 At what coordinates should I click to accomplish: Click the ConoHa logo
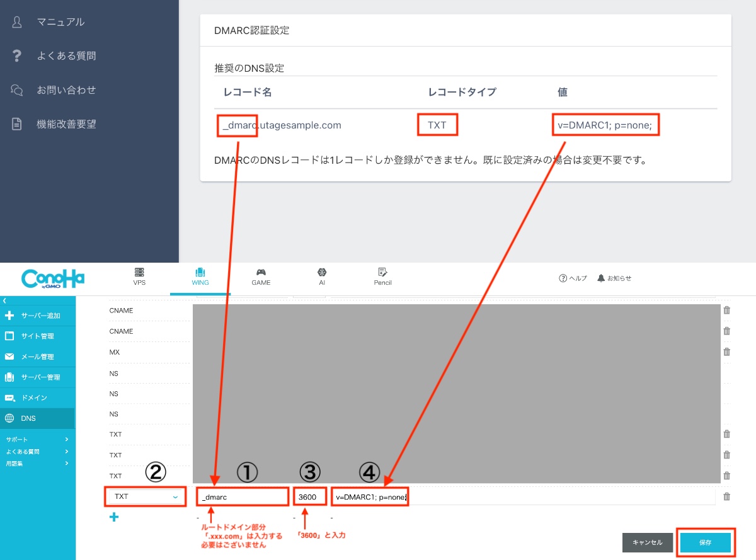53,278
